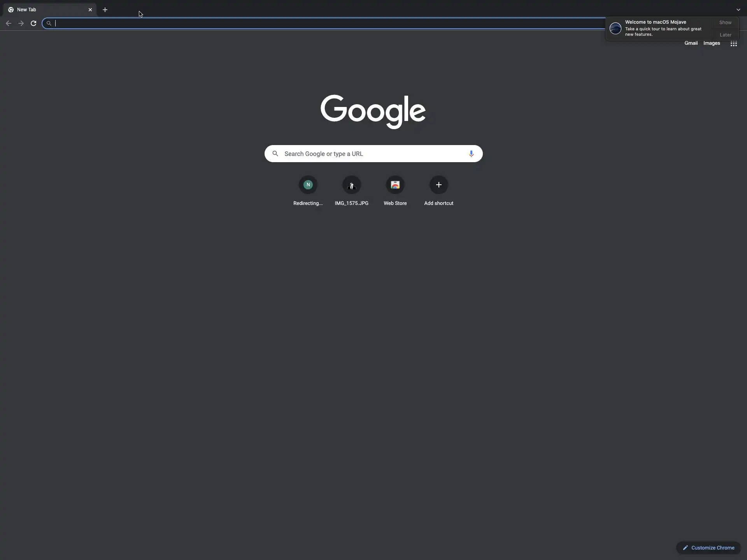Open a new tab with plus icon

105,10
